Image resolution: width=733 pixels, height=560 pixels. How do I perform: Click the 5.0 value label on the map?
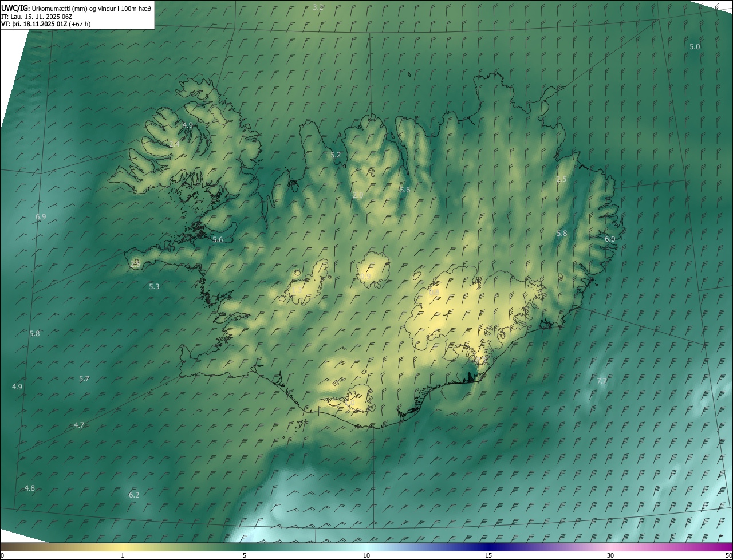click(695, 46)
